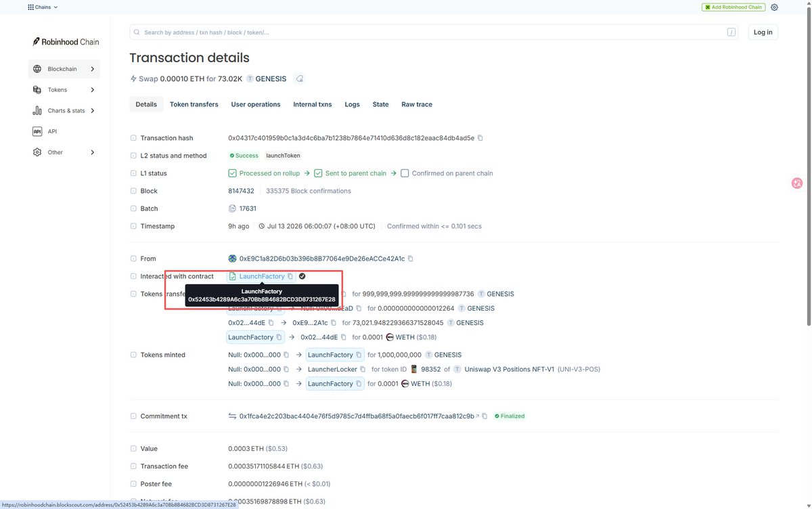
Task: Copy LauncherLocker address in Tokens minted
Action: [x=364, y=370]
